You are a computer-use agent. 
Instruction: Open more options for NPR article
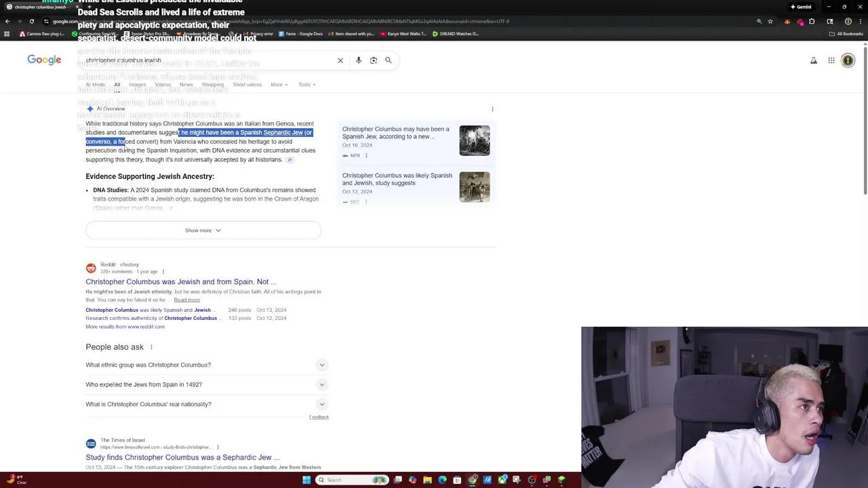pyautogui.click(x=366, y=155)
